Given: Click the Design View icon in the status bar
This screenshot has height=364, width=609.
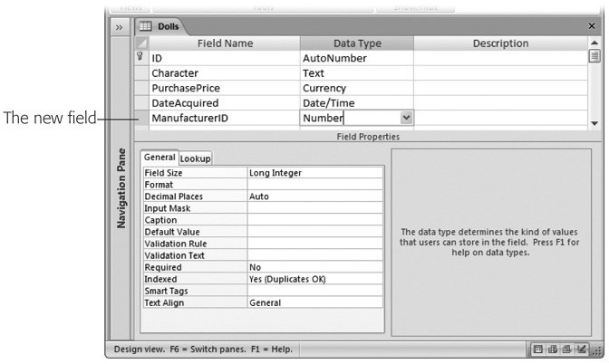Looking at the screenshot, I should point(581,350).
